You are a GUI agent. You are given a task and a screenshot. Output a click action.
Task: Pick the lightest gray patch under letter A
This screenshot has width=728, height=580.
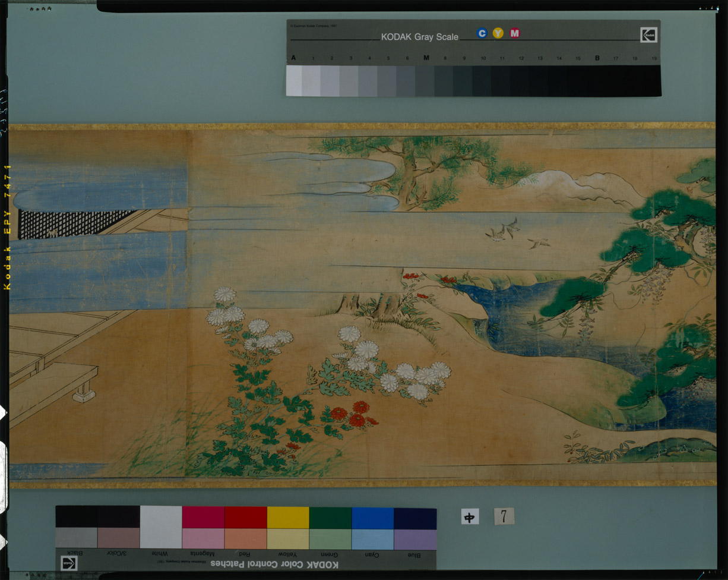pos(294,80)
